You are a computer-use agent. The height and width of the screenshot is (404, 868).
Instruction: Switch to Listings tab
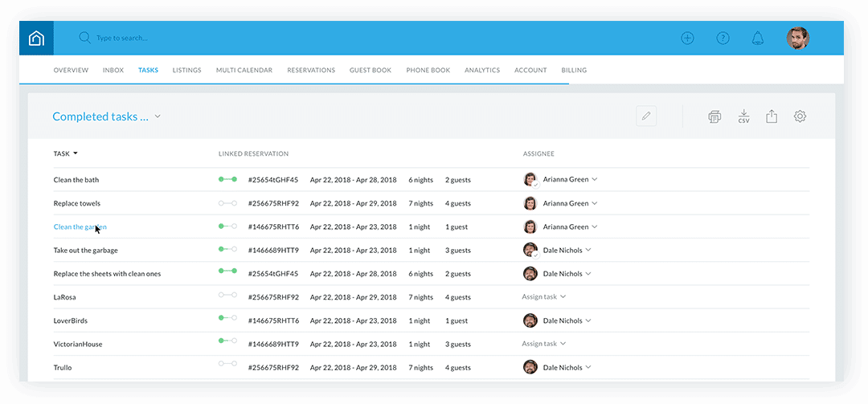pos(186,71)
